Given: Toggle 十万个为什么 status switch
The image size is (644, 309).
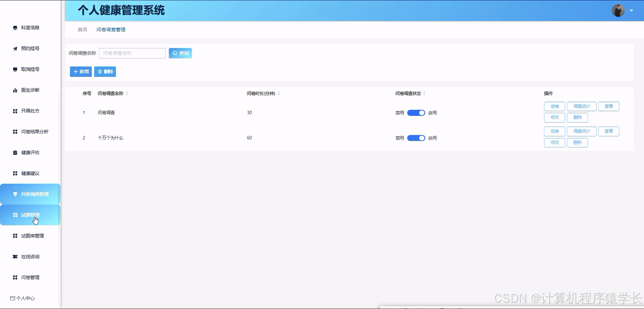Looking at the screenshot, I should click(416, 138).
